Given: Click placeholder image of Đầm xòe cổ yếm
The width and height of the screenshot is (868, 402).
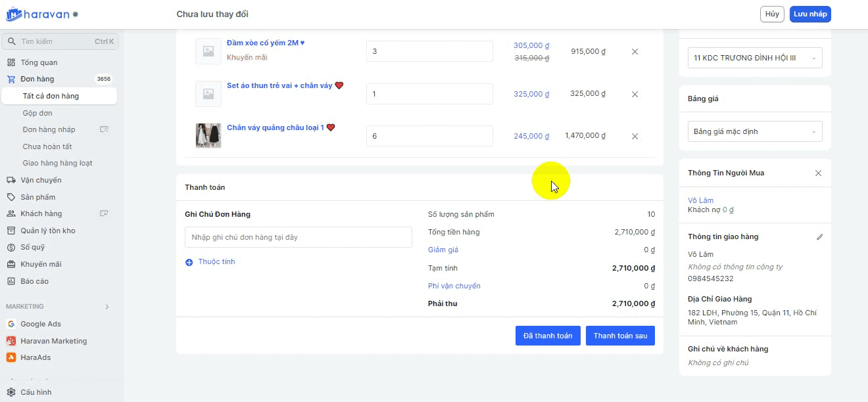Looking at the screenshot, I should pyautogui.click(x=208, y=51).
